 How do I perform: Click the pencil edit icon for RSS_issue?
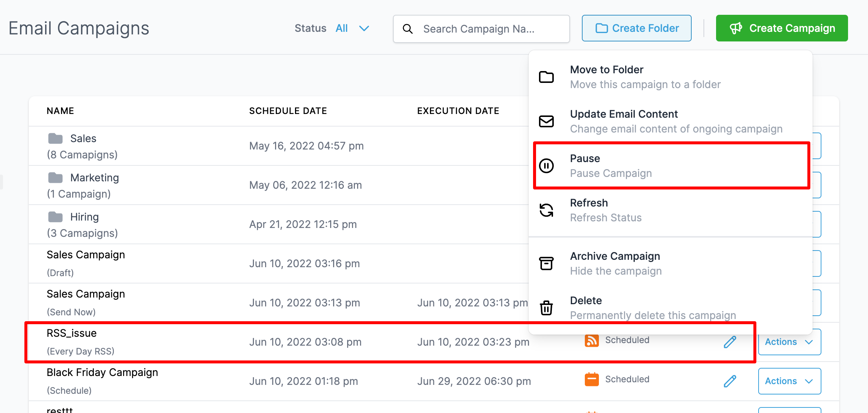[x=730, y=342]
